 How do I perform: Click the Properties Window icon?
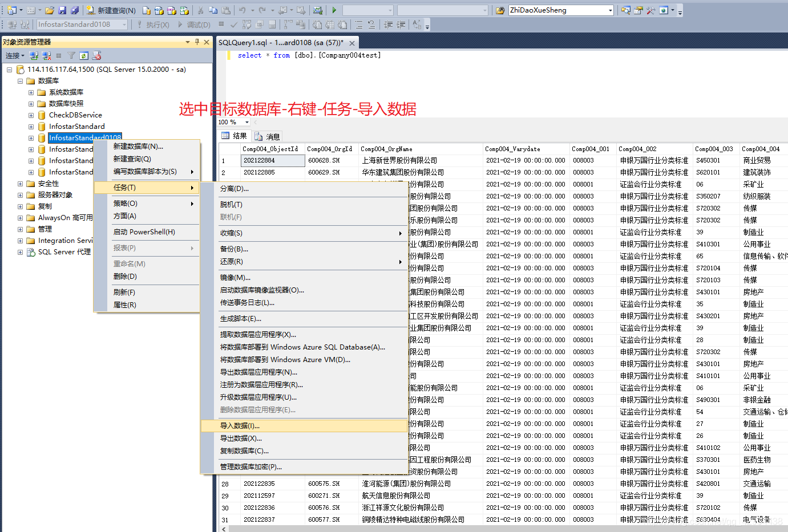[x=639, y=10]
